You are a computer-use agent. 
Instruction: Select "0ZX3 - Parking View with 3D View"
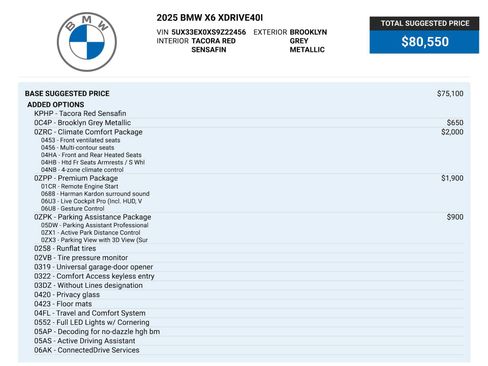click(94, 240)
